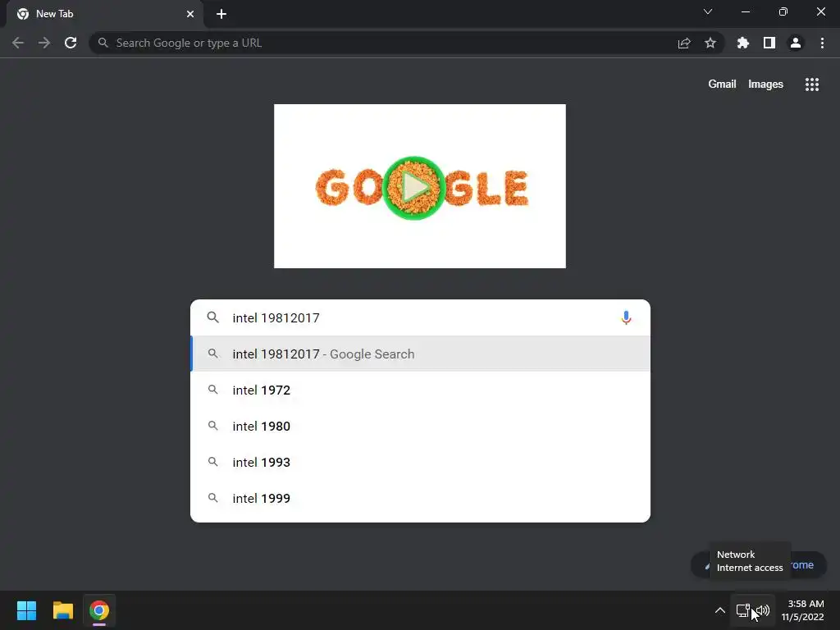Open the Chrome profile avatar
The width and height of the screenshot is (840, 630).
pyautogui.click(x=796, y=43)
